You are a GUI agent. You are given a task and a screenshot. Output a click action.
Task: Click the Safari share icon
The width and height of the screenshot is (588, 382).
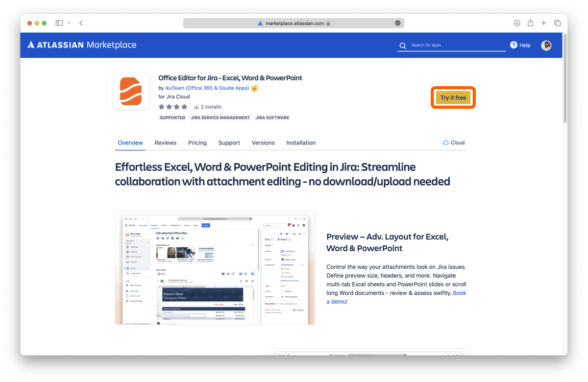coord(531,23)
